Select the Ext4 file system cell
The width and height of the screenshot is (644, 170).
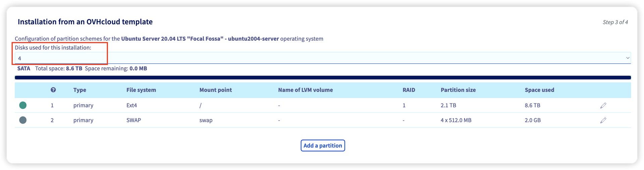click(131, 105)
